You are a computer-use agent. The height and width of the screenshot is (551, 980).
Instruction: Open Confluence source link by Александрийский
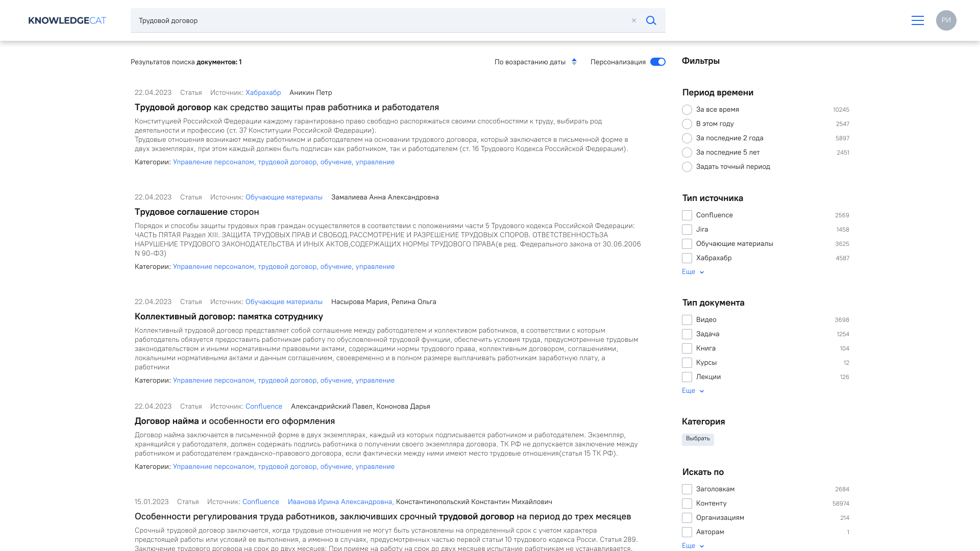coord(263,407)
